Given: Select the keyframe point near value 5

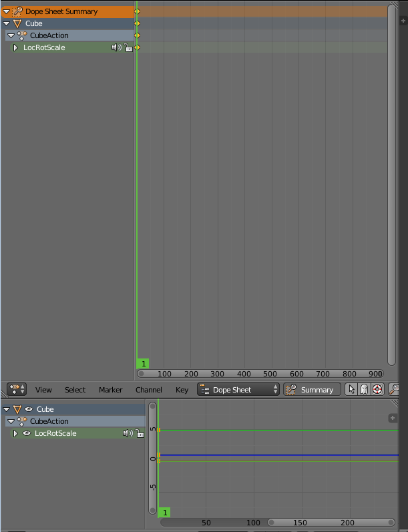Looking at the screenshot, I should 158,430.
